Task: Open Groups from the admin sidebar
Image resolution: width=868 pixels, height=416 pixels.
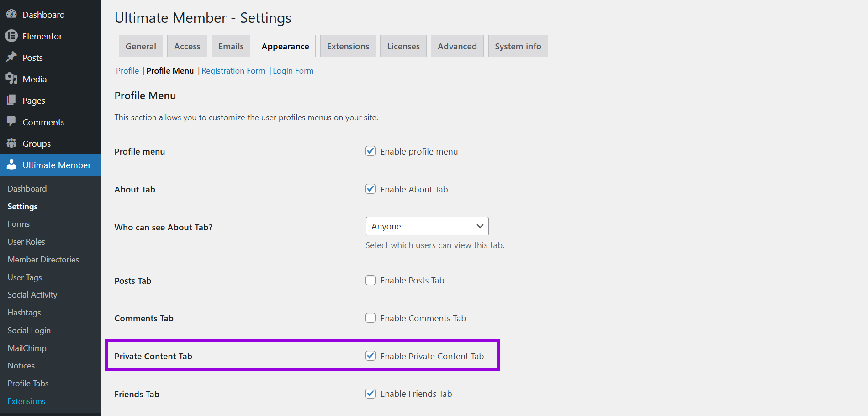Action: [x=50, y=143]
